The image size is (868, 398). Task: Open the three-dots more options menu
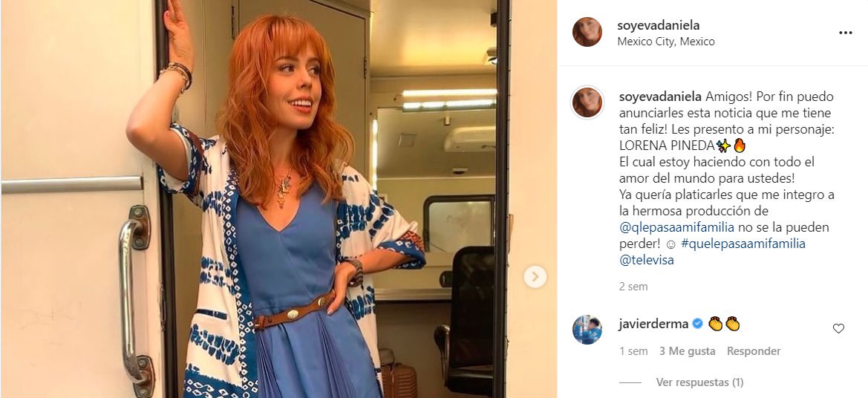pyautogui.click(x=845, y=33)
